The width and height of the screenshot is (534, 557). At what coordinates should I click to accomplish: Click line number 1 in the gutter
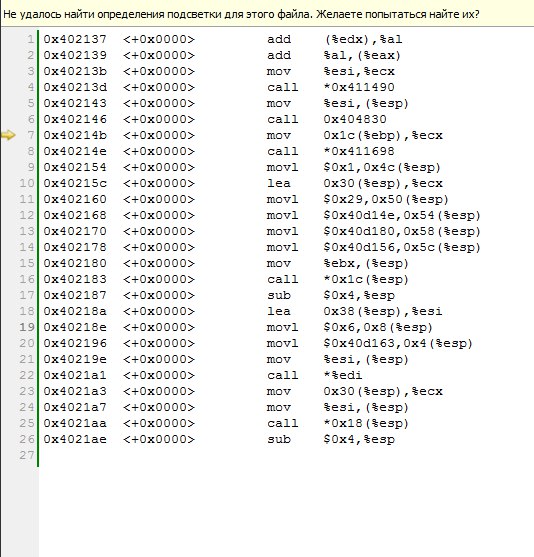(31, 39)
